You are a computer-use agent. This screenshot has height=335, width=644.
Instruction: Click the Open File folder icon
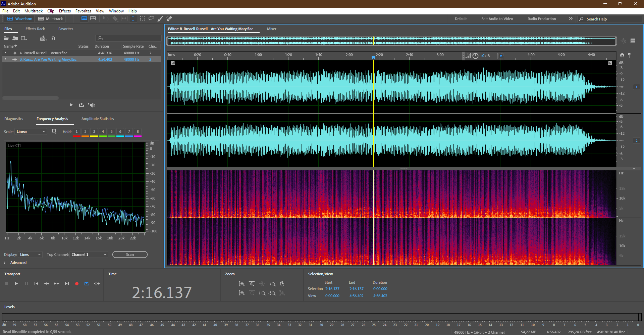(6, 38)
